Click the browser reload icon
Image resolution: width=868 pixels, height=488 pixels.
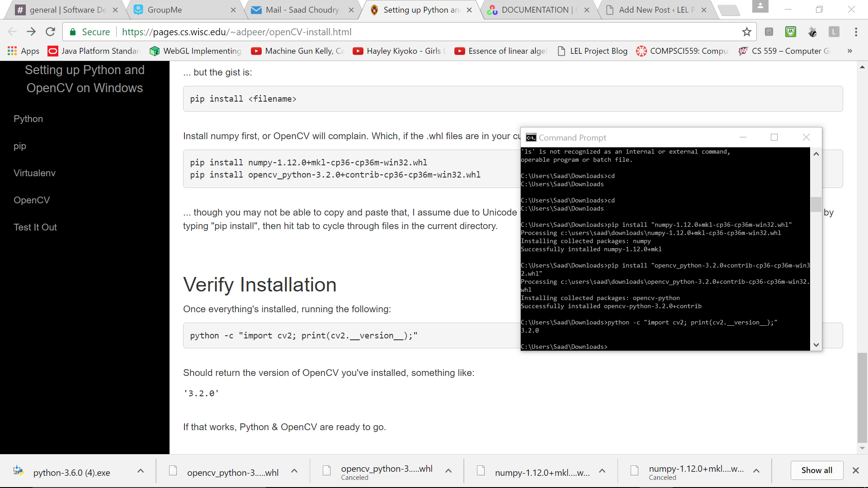pos(50,32)
